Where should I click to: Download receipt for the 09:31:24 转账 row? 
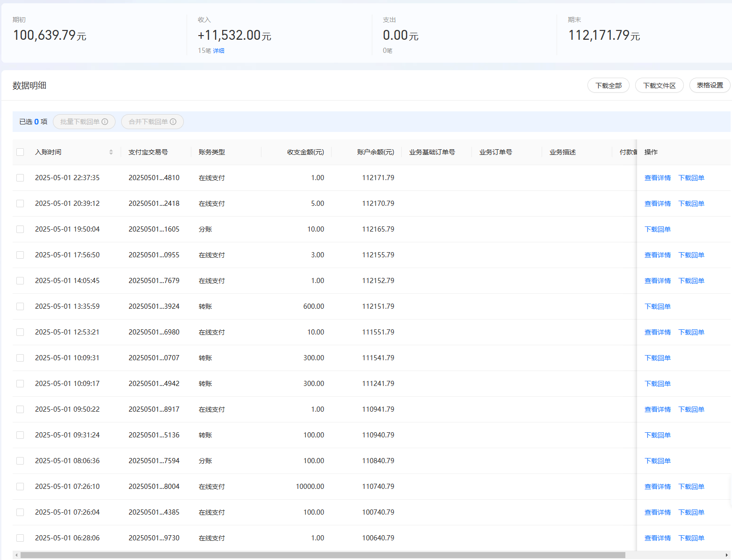[x=658, y=435]
